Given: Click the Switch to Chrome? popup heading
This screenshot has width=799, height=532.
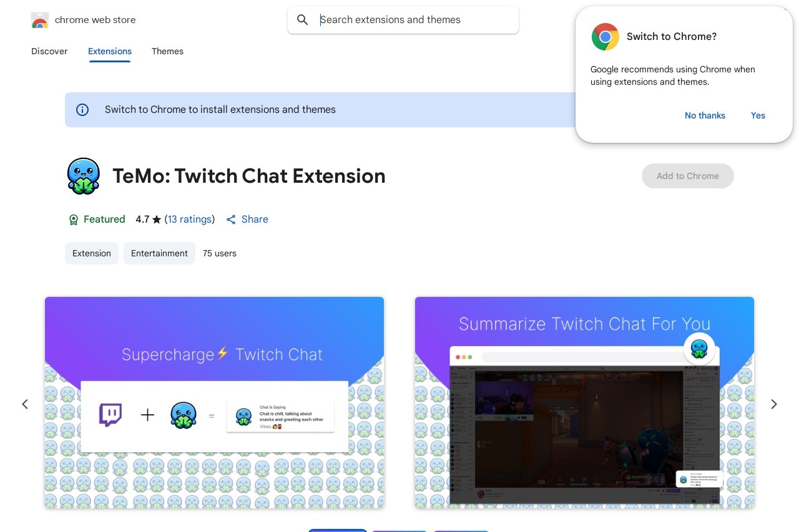Looking at the screenshot, I should click(x=672, y=37).
